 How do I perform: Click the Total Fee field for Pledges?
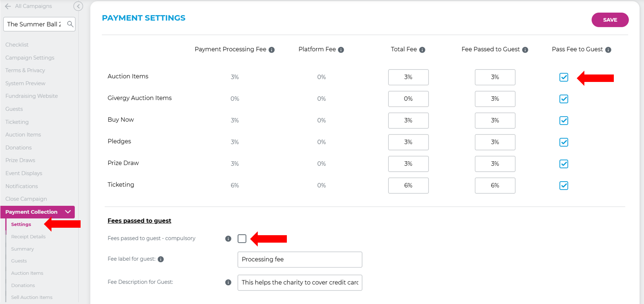coord(408,142)
